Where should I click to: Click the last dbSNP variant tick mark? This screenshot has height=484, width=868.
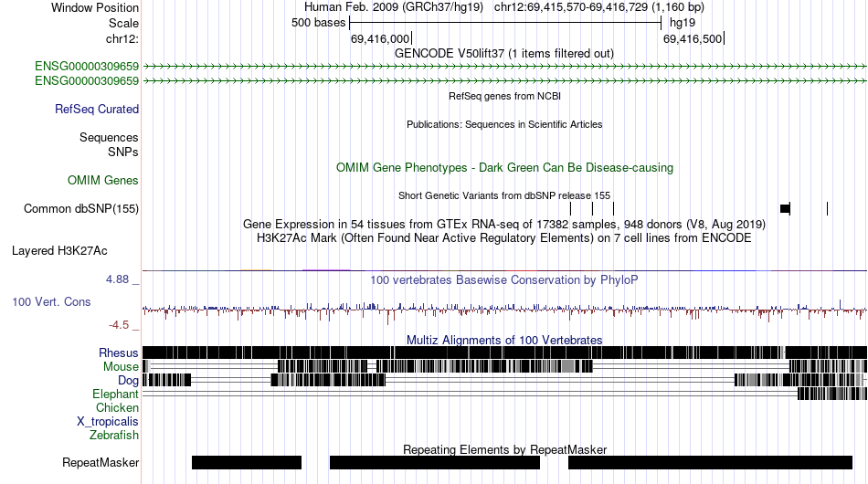tap(827, 208)
